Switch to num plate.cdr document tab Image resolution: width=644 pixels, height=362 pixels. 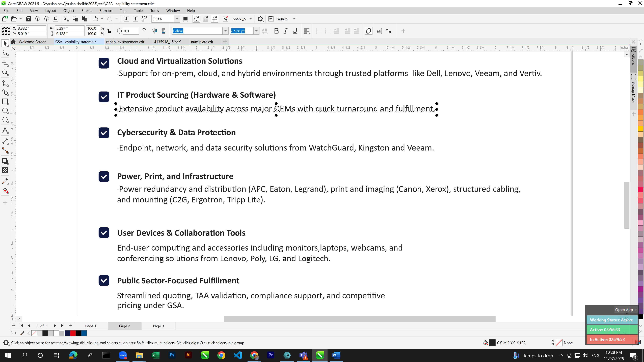point(202,42)
